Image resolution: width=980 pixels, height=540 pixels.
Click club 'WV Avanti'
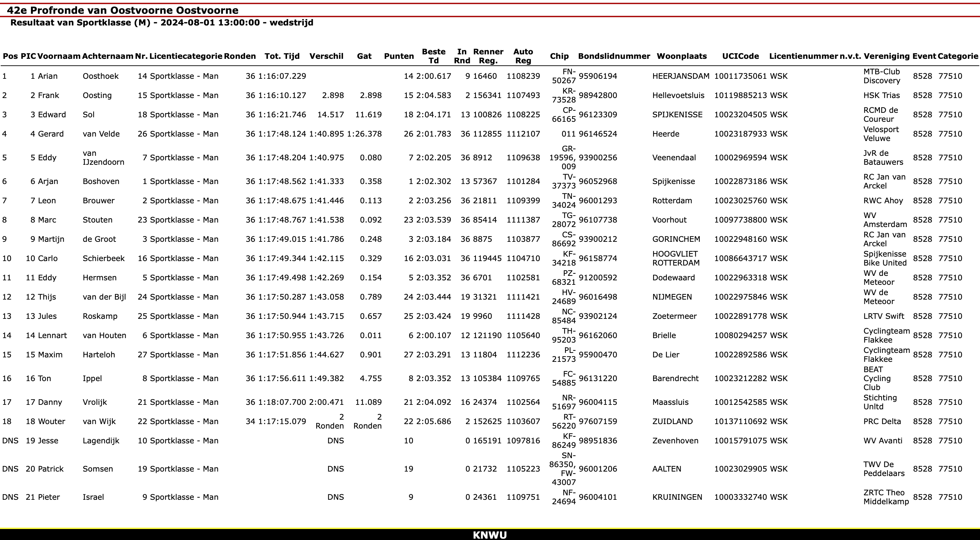tap(883, 441)
